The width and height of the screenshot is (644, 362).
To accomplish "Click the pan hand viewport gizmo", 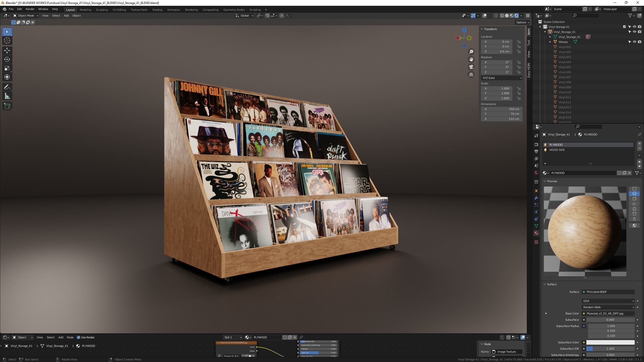I will coord(471,59).
